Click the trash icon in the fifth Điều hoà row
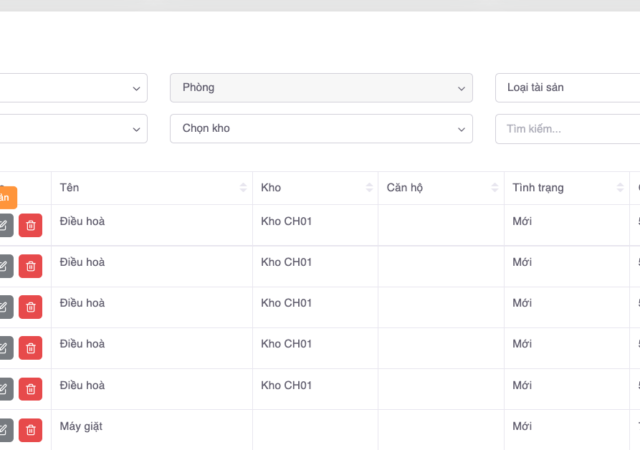The height and width of the screenshot is (450, 640). (x=30, y=389)
